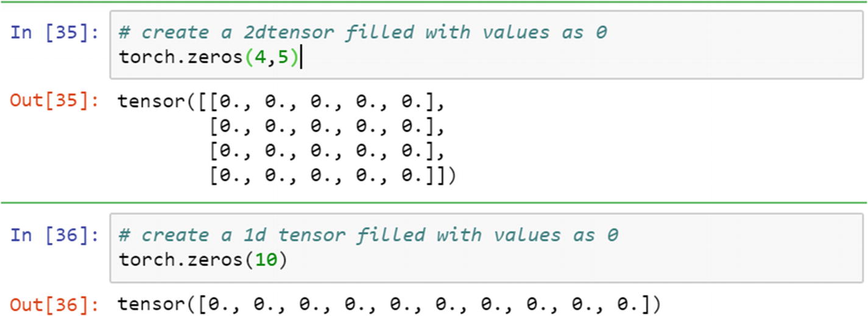The height and width of the screenshot is (316, 868).
Task: Click the word torch in cell 36
Action: click(x=147, y=261)
